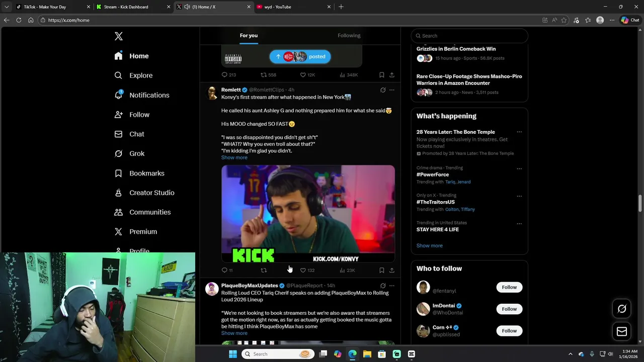Screen dimensions: 644x362
Task: Open more options for #TheTraitorsUS trend
Action: click(x=519, y=196)
